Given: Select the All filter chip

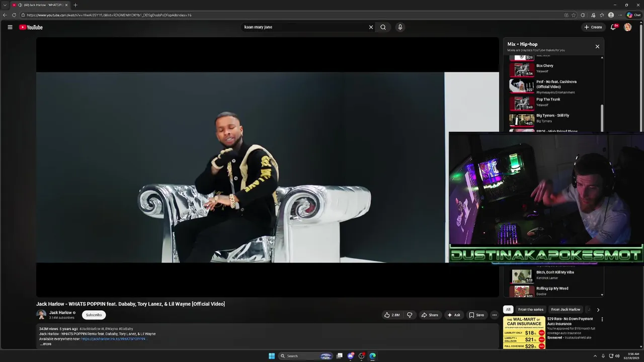Looking at the screenshot, I should pyautogui.click(x=508, y=310).
